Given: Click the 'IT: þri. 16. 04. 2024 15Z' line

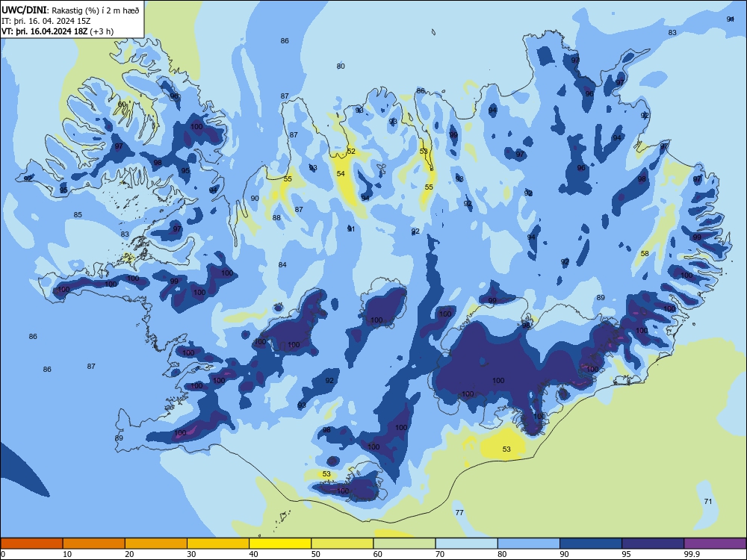Looking at the screenshot, I should (x=46, y=21).
